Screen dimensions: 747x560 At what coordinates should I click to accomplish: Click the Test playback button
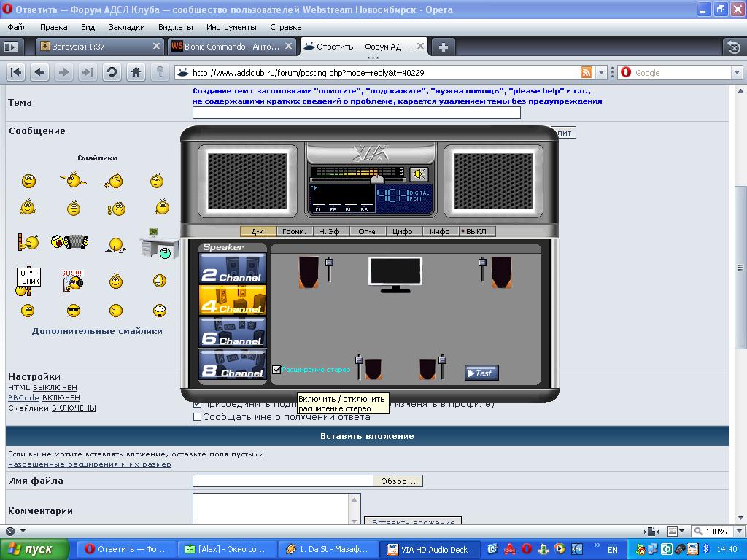pos(481,373)
